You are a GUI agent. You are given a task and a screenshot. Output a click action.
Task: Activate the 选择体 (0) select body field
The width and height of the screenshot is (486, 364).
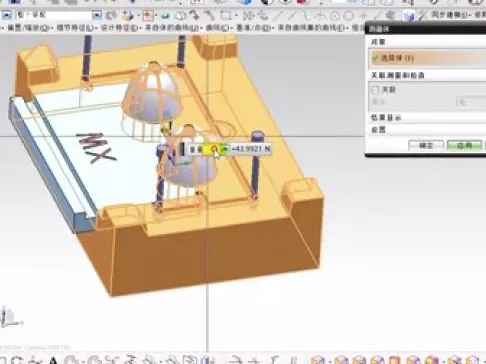click(427, 58)
